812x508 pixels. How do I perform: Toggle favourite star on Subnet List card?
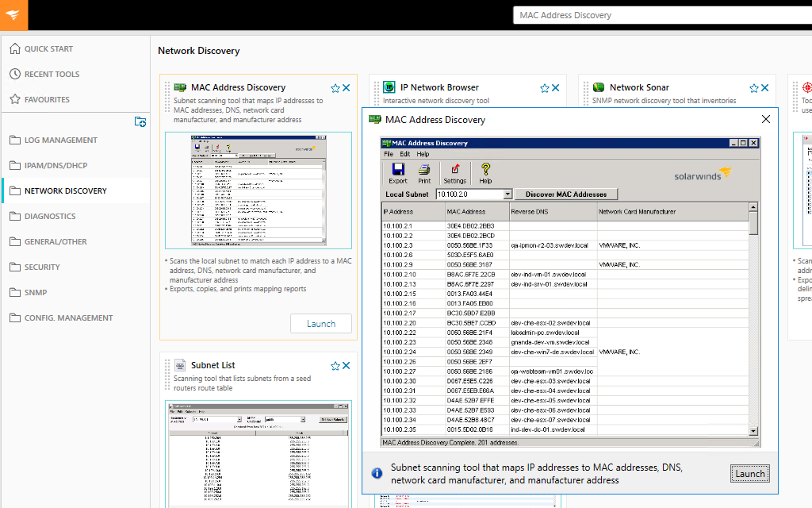click(x=335, y=366)
